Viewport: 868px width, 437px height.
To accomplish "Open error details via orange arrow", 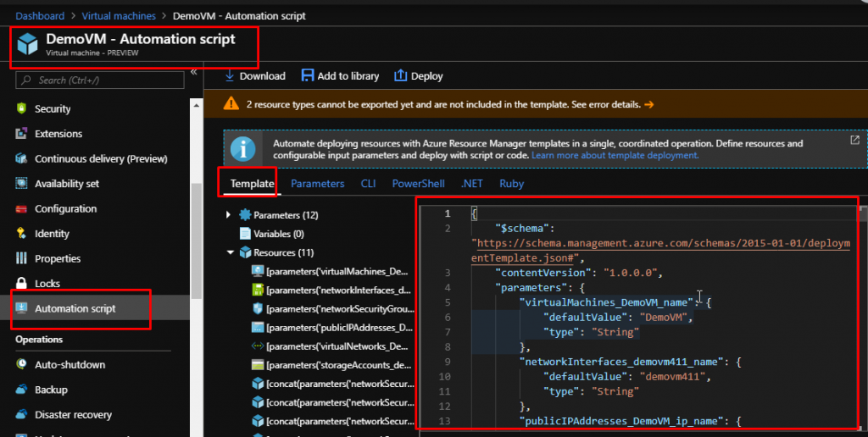I will 648,104.
